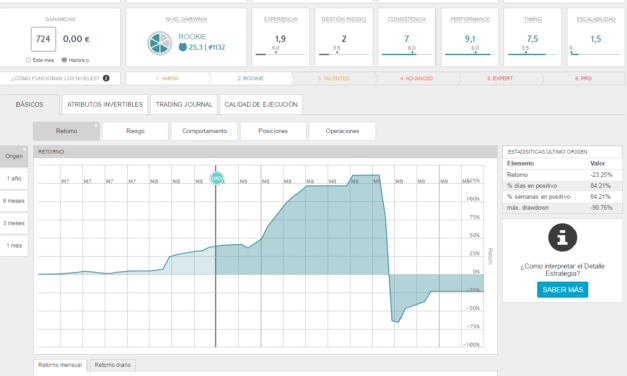Click the PERFORMANCE score bar
This screenshot has width=627, height=376.
click(470, 54)
